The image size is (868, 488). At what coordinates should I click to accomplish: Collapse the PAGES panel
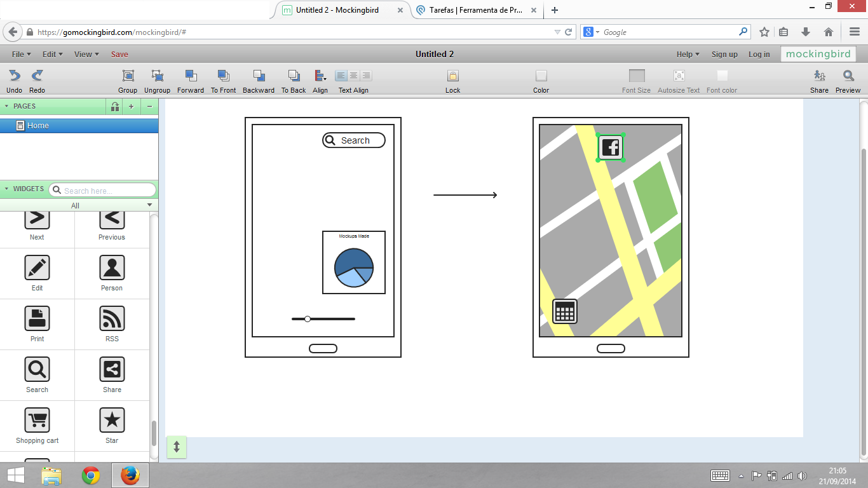[x=7, y=106]
